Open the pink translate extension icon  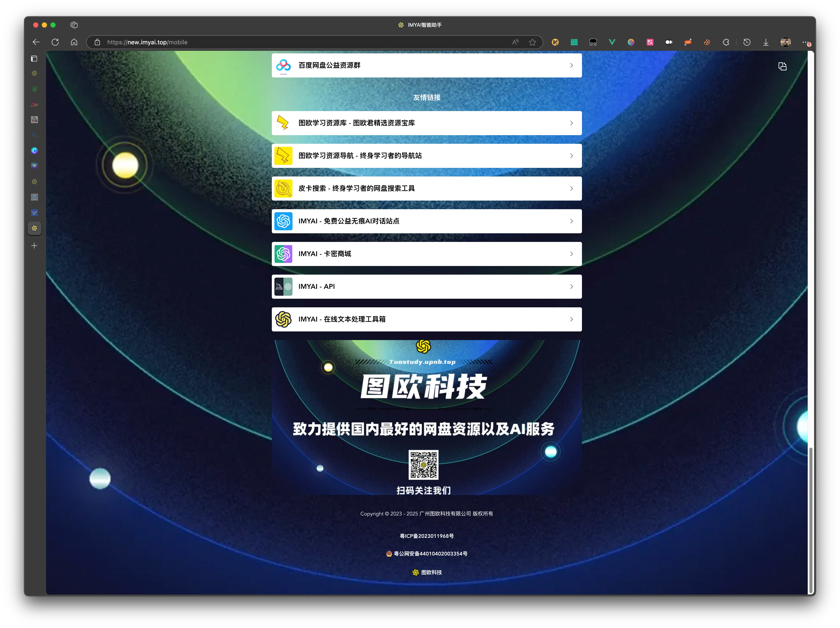(x=650, y=42)
